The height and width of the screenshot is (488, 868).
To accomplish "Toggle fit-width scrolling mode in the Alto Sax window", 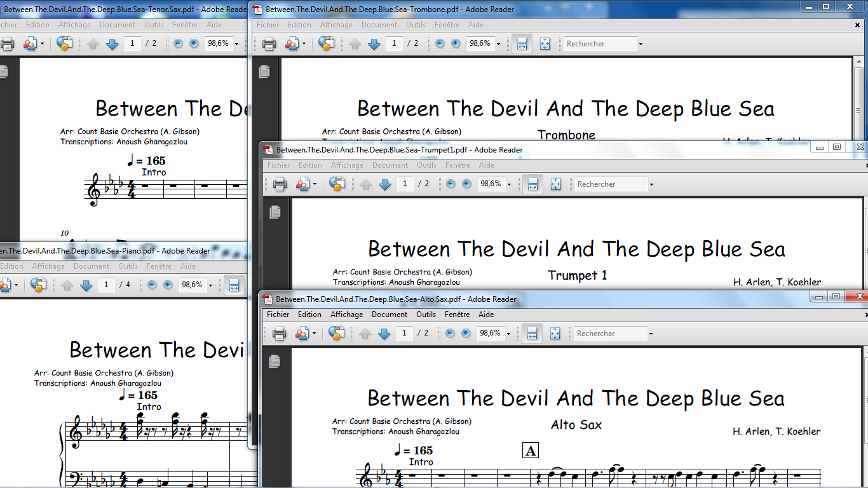I will [532, 334].
